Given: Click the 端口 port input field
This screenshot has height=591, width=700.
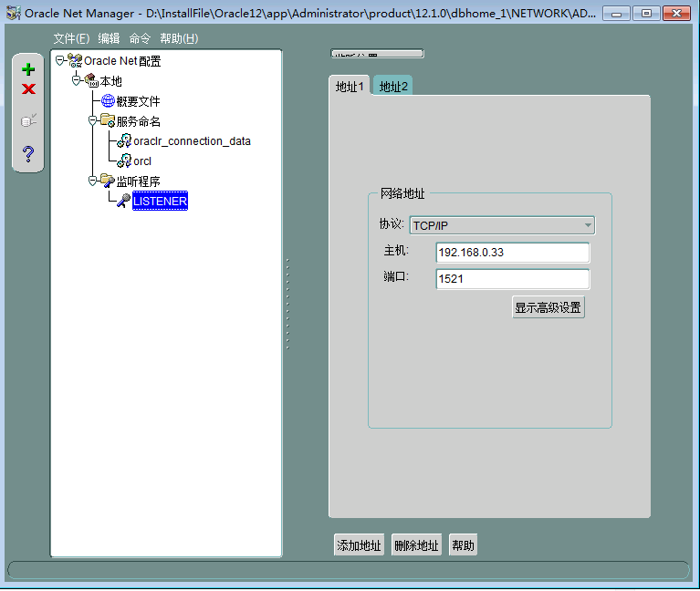Looking at the screenshot, I should 513,279.
